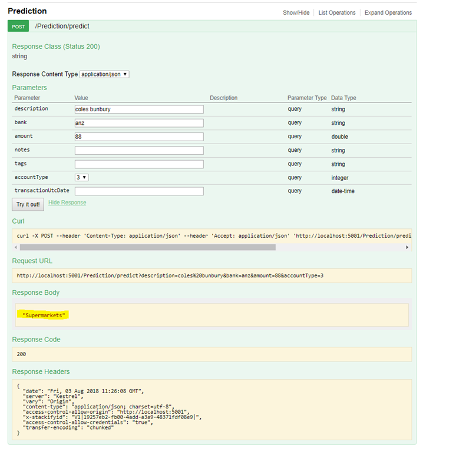This screenshot has height=452, width=476.
Task: Click the Response Class (Status 200) heading
Action: click(56, 46)
